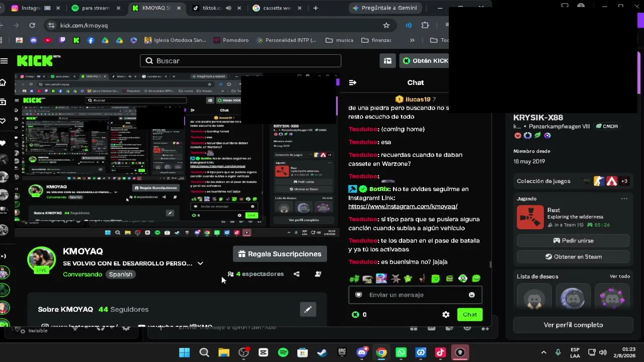The image size is (644, 362).
Task: Click Ver todo in Lista de deseos
Action: coord(620,277)
